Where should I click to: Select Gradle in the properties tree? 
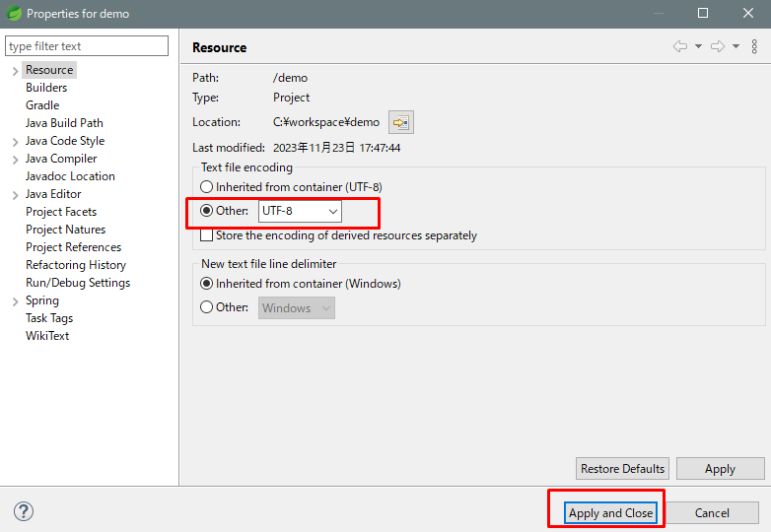42,105
